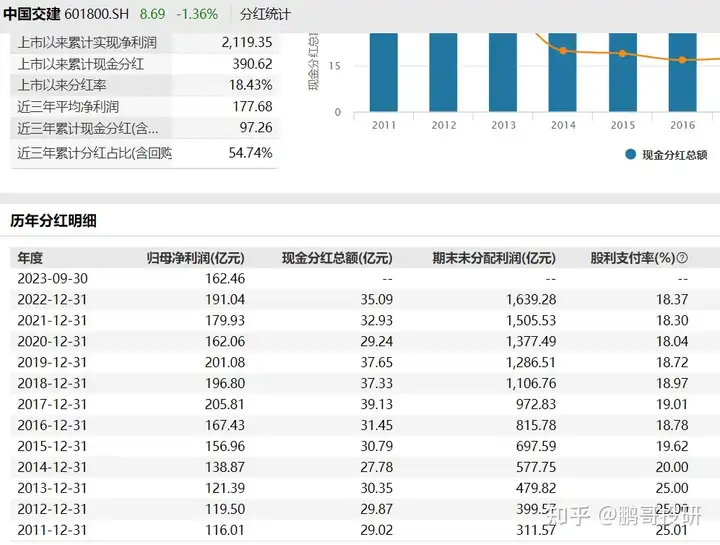The height and width of the screenshot is (545, 720).
Task: Click payout ratio 19.01 for 2017
Action: click(672, 405)
